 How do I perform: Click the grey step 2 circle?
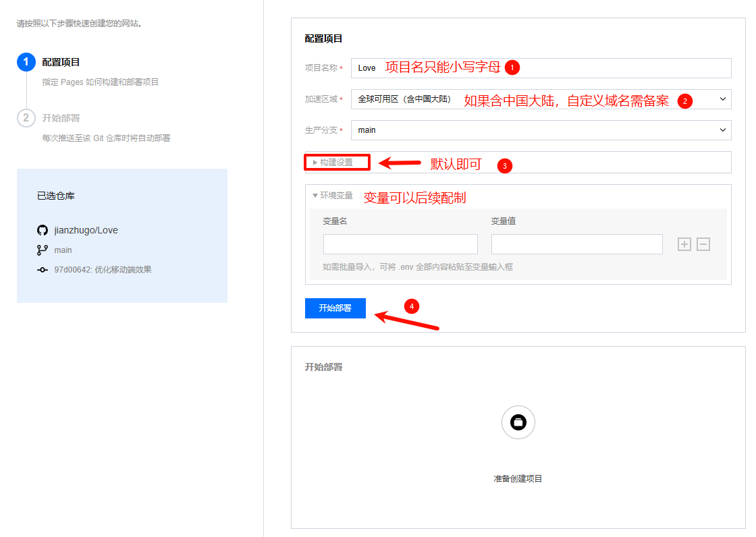[26, 118]
